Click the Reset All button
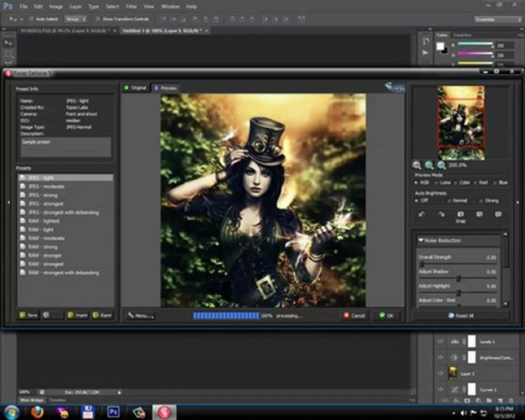 [x=461, y=316]
